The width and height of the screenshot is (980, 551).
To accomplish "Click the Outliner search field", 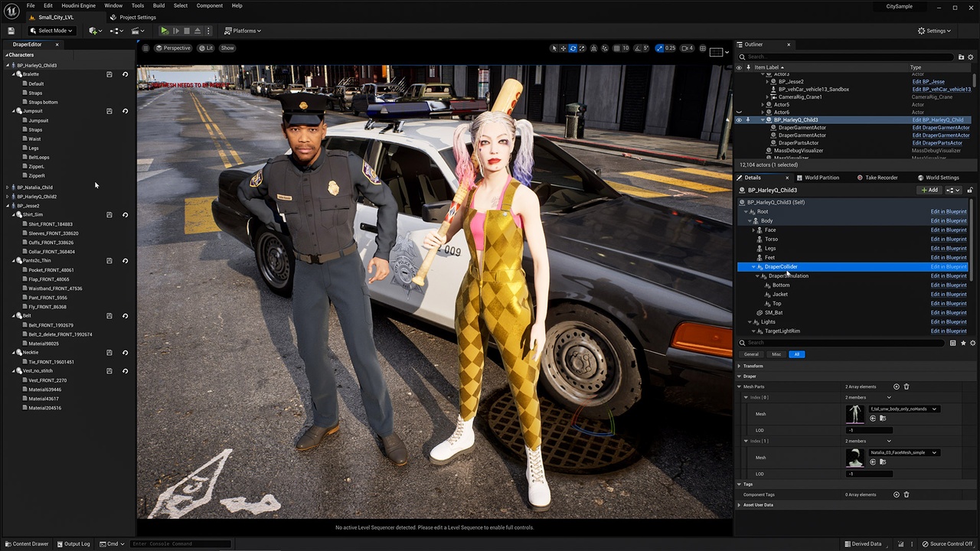I will pos(846,57).
